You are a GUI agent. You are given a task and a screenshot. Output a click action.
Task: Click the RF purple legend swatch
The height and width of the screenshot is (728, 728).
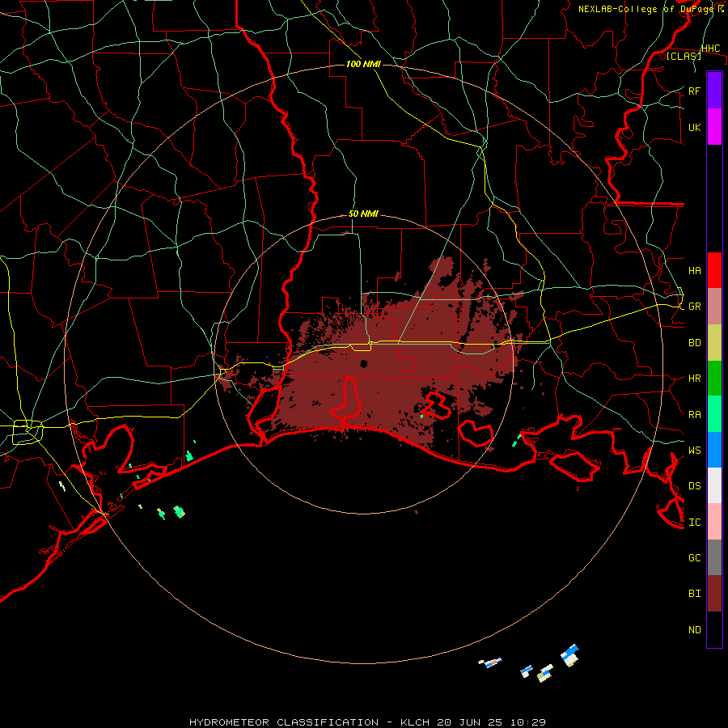[714, 91]
